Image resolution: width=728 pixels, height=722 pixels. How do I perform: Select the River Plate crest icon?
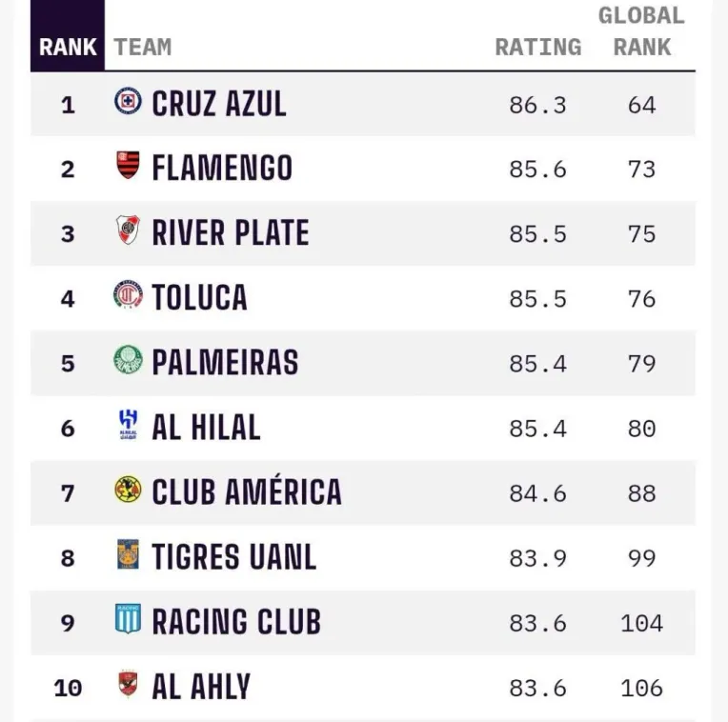point(128,231)
